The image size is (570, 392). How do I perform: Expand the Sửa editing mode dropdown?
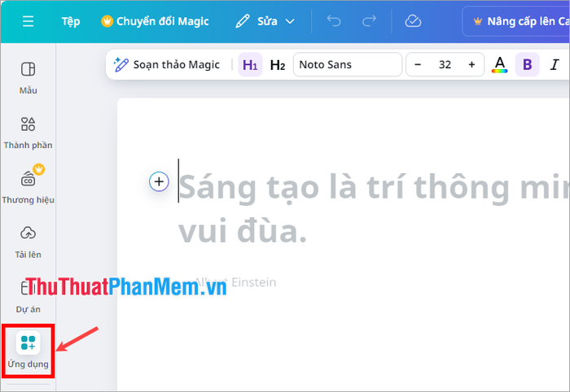(265, 21)
